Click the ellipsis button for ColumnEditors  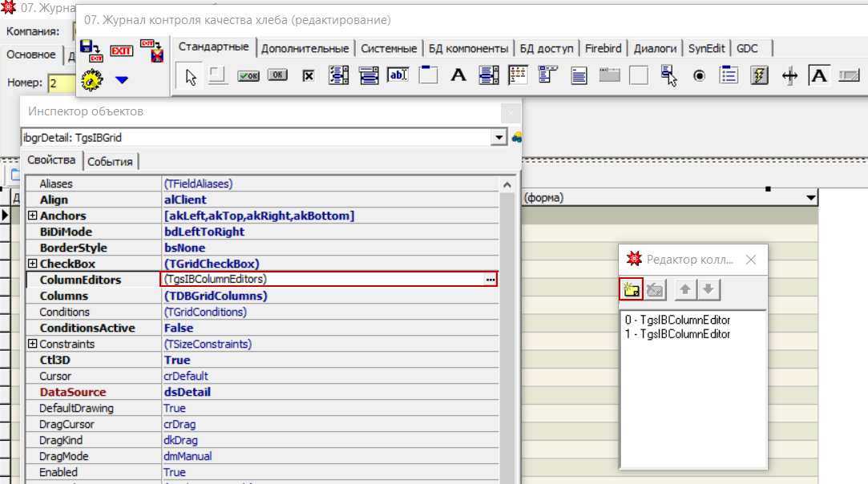490,280
